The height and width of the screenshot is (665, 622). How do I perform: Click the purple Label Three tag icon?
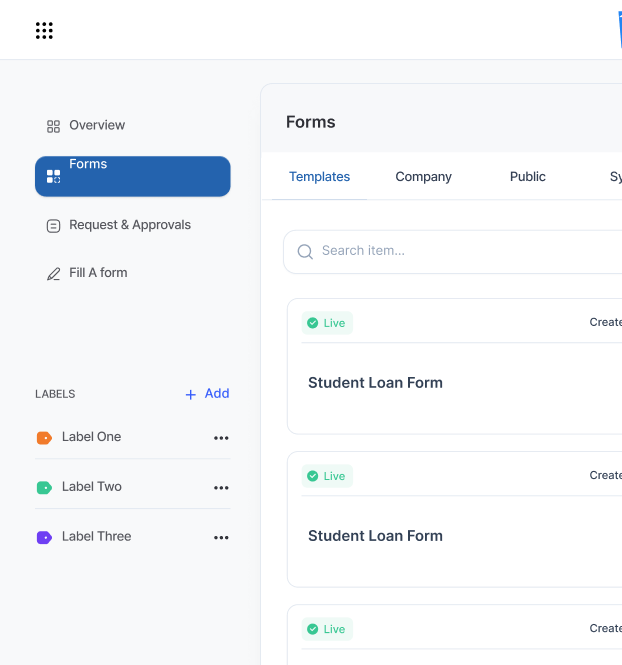tap(44, 538)
